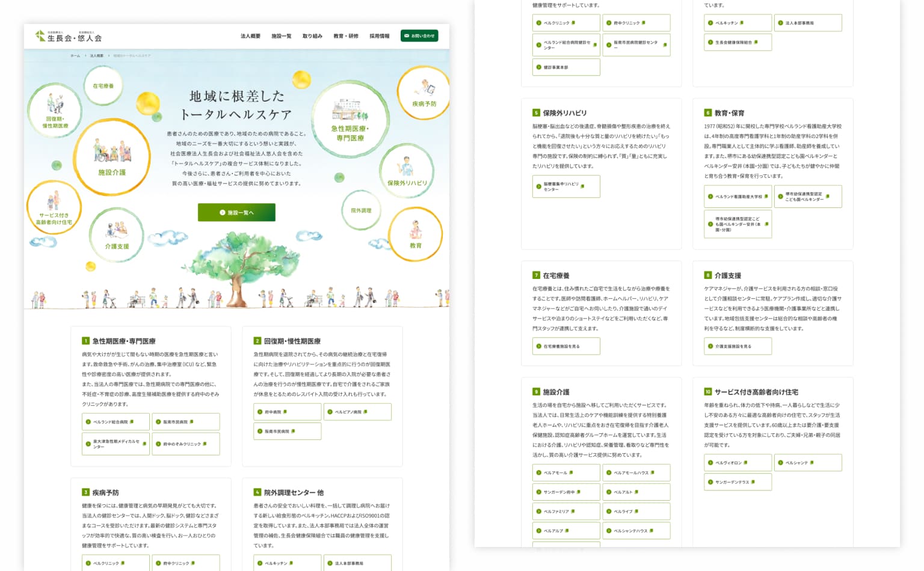924x571 pixels.
Task: Click the 院外調理 bubble
Action: (361, 210)
